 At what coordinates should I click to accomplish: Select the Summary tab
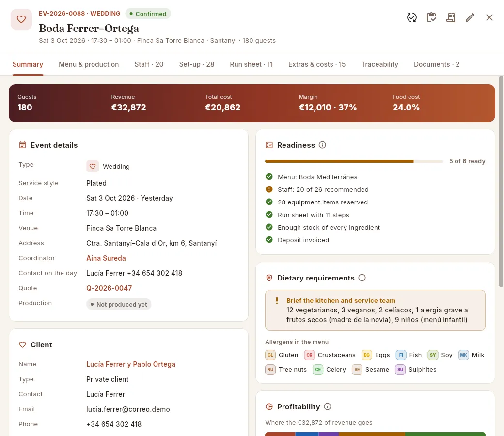[x=28, y=64]
